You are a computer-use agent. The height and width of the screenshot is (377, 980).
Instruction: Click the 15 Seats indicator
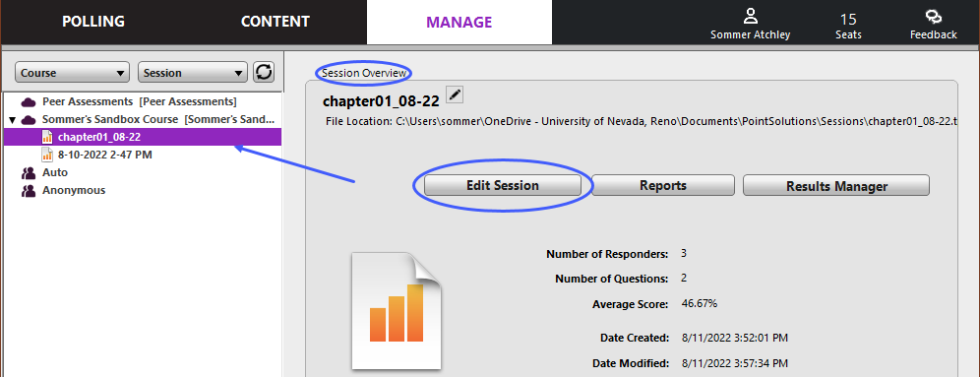[x=848, y=27]
